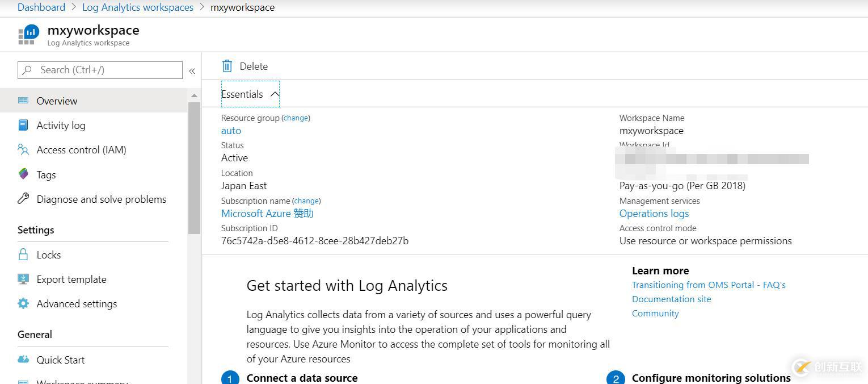This screenshot has width=868, height=384.
Task: Open the Operations logs link
Action: (x=654, y=213)
